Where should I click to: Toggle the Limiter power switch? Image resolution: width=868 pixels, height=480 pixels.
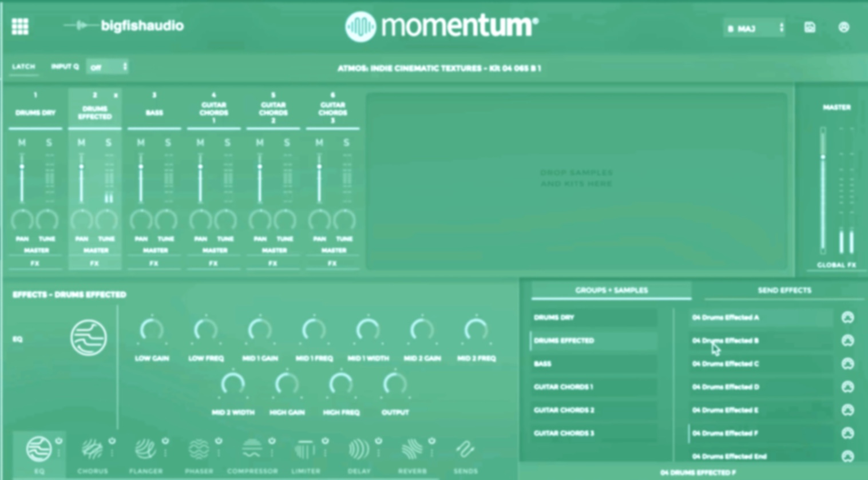pos(325,441)
